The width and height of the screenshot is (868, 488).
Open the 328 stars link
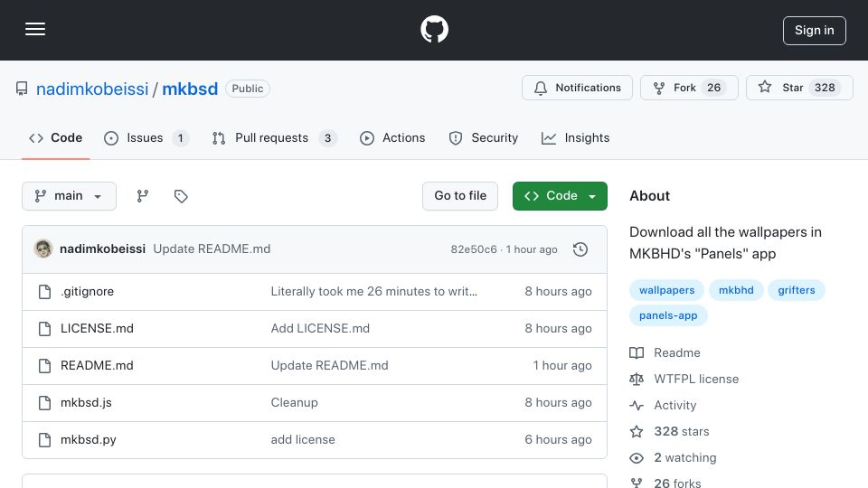coord(669,432)
